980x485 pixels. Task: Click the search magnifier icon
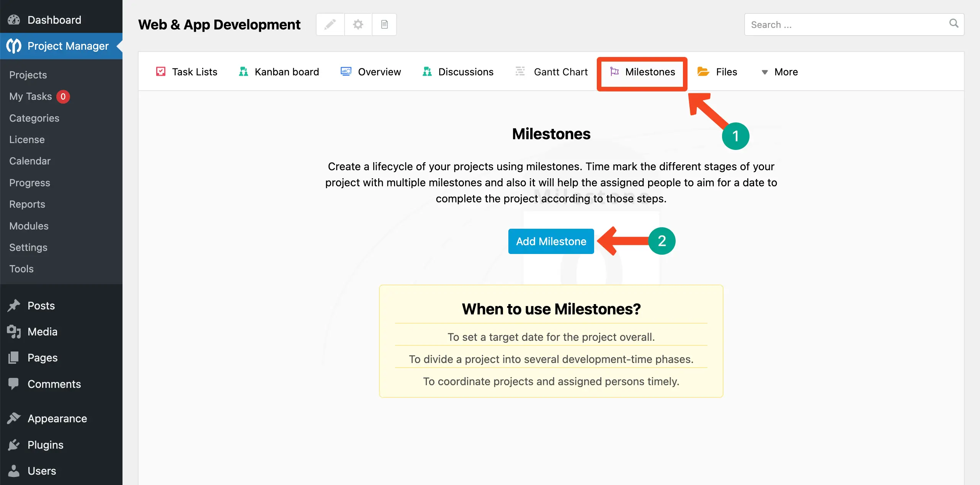pos(954,24)
